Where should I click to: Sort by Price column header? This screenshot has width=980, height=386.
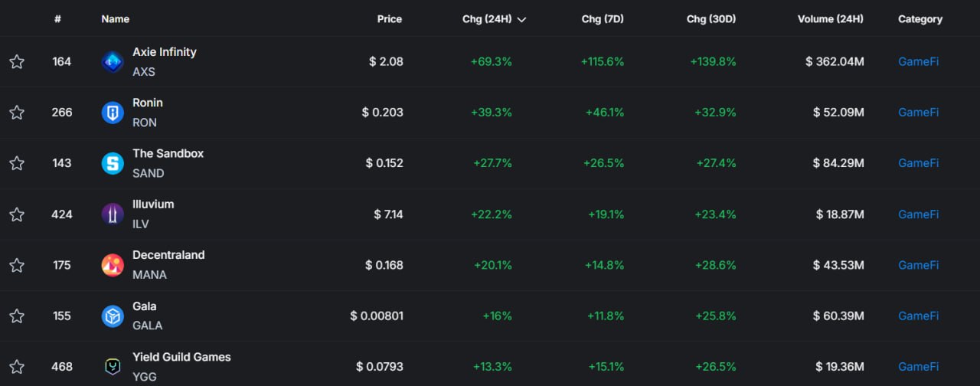point(389,19)
